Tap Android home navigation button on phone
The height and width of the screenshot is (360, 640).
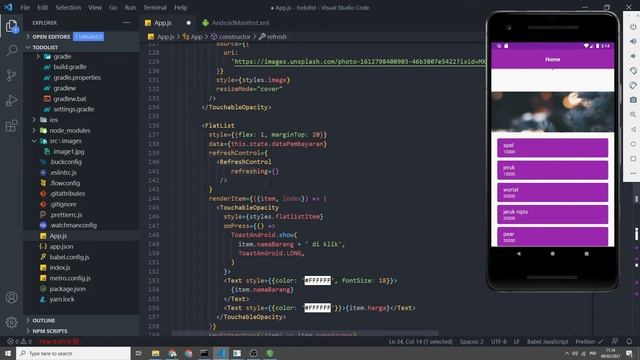click(552, 253)
